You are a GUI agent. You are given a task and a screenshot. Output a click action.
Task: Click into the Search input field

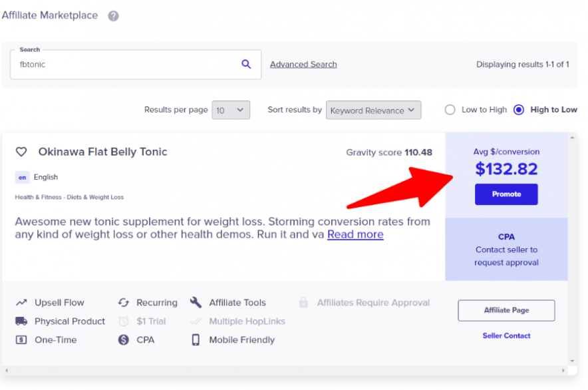coord(126,65)
